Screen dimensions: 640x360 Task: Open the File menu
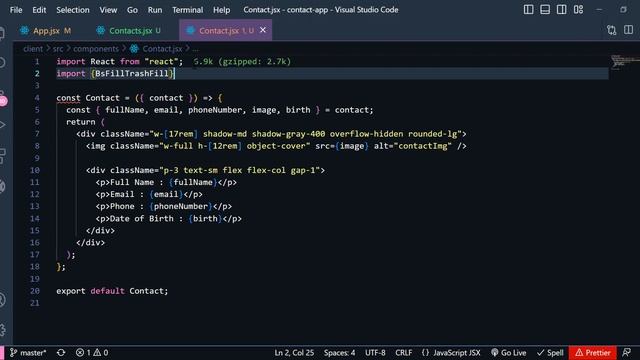coord(16,10)
